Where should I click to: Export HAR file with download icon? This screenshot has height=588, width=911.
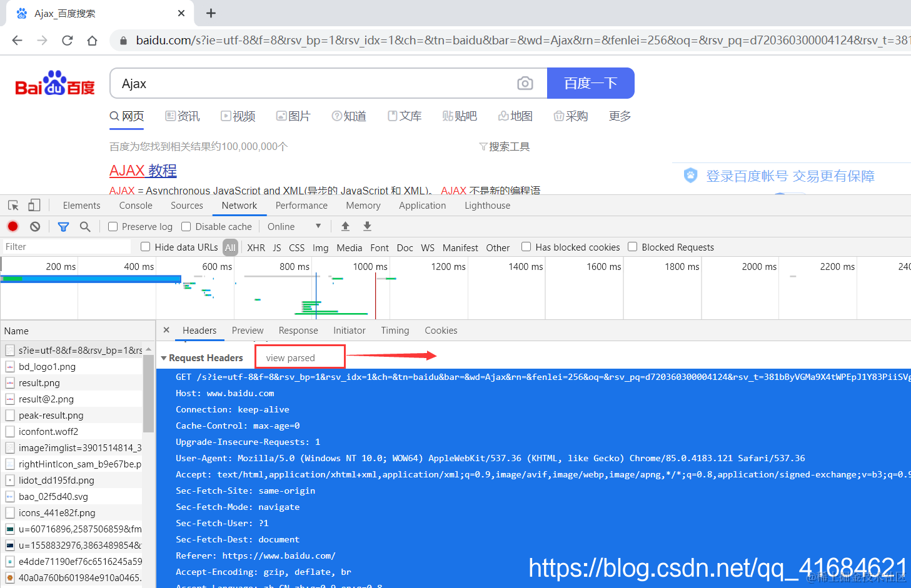(x=367, y=226)
